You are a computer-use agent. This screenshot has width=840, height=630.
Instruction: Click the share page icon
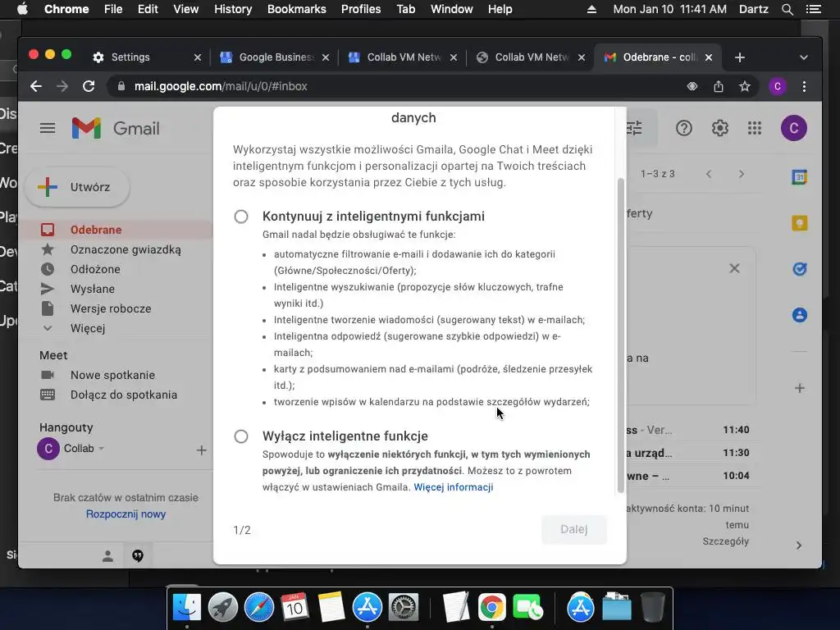click(719, 86)
